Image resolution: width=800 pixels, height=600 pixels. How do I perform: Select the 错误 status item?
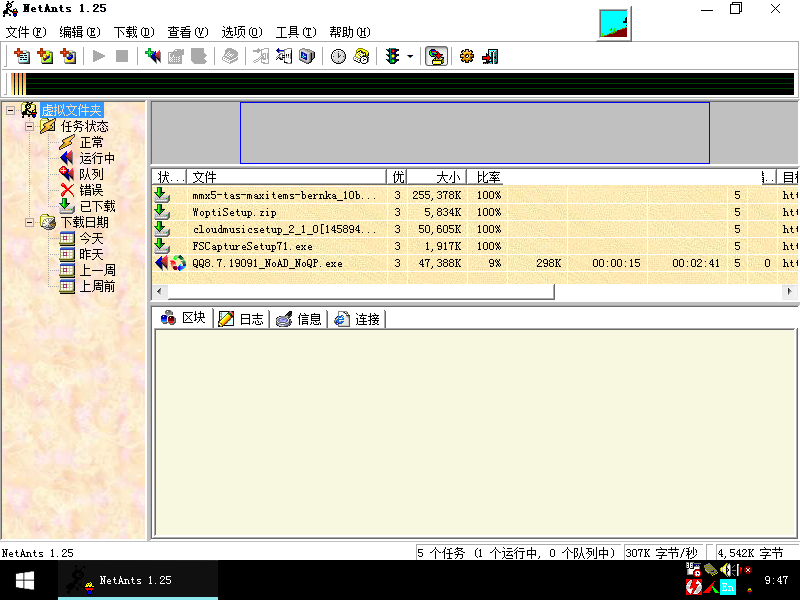pyautogui.click(x=91, y=190)
